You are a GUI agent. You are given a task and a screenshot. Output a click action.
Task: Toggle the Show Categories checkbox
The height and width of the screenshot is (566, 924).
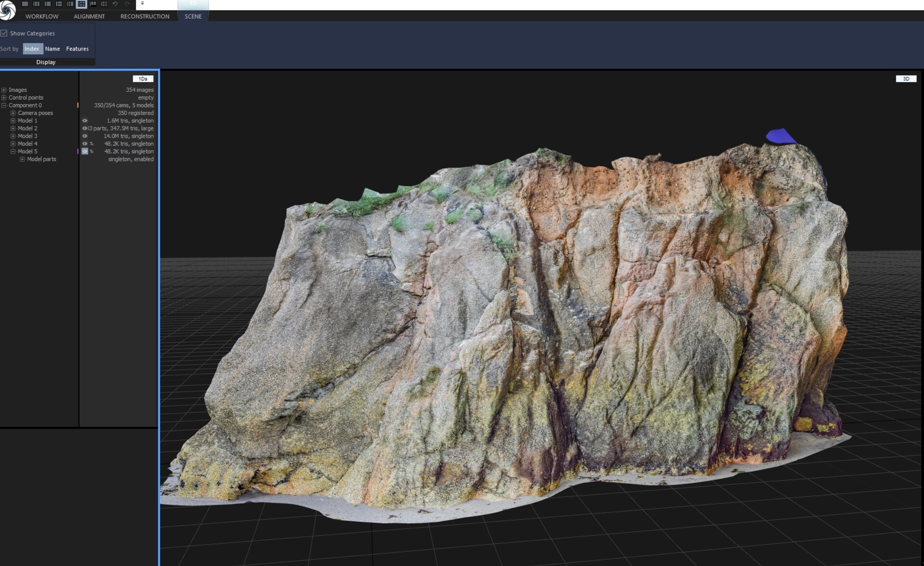[x=4, y=33]
